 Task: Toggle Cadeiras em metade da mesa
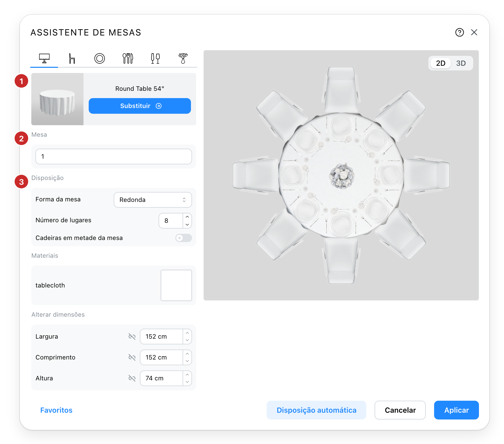click(x=184, y=238)
